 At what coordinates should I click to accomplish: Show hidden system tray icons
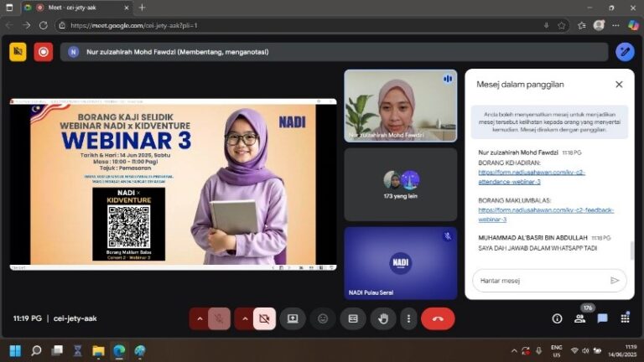point(514,351)
